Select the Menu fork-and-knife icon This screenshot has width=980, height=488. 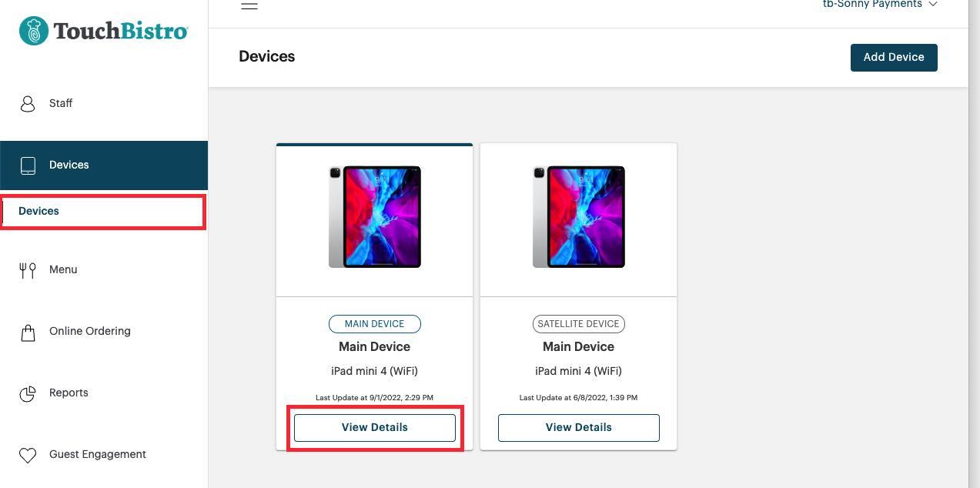28,269
